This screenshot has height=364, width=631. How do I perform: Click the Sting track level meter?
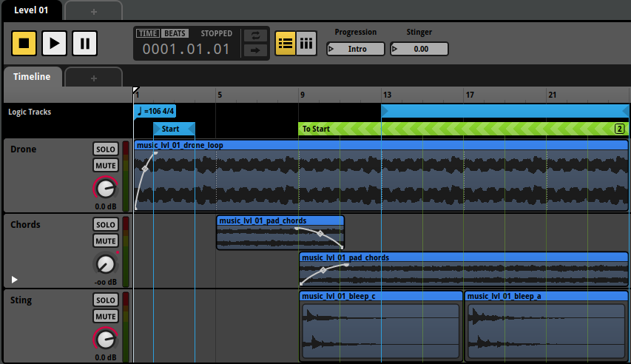[x=126, y=327]
